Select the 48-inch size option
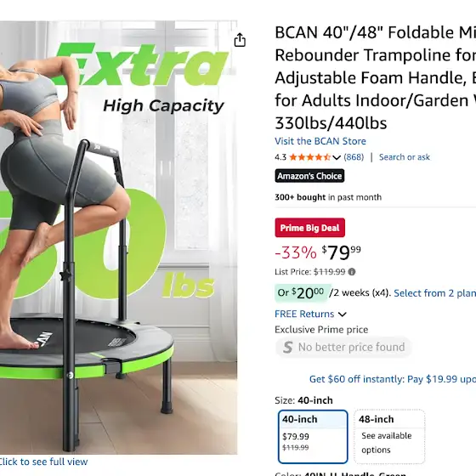This screenshot has height=476, width=476. click(x=389, y=437)
